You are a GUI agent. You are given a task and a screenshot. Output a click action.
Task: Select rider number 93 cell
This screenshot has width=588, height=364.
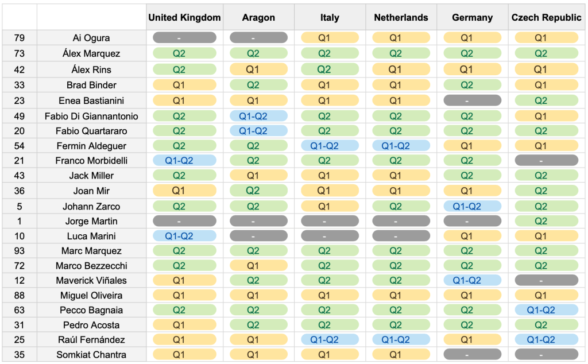[20, 251]
